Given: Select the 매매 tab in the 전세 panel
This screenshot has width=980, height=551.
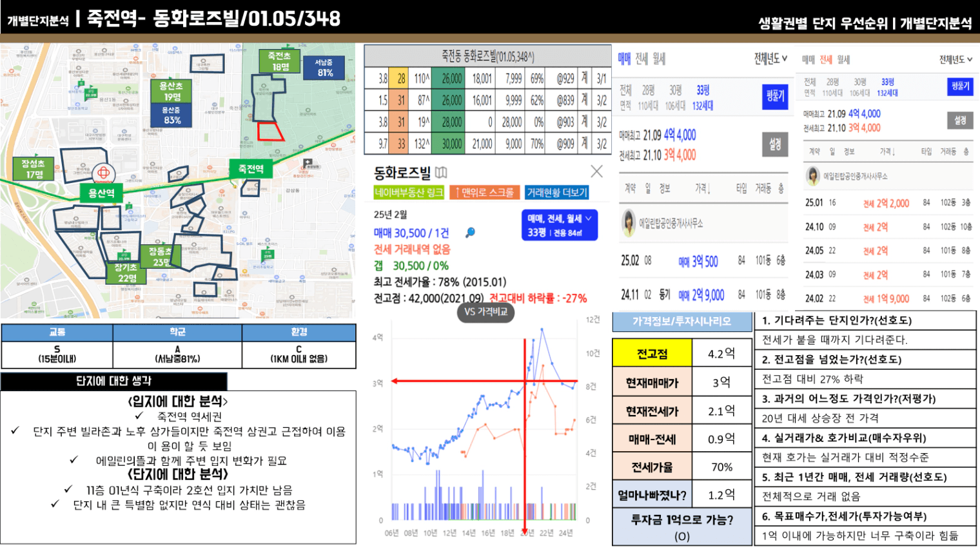Looking at the screenshot, I should 808,60.
